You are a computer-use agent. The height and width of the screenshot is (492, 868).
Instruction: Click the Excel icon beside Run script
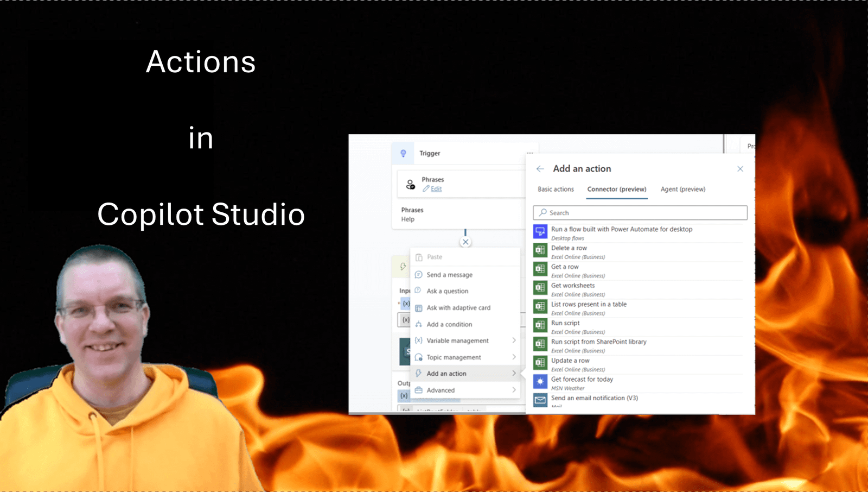click(540, 325)
